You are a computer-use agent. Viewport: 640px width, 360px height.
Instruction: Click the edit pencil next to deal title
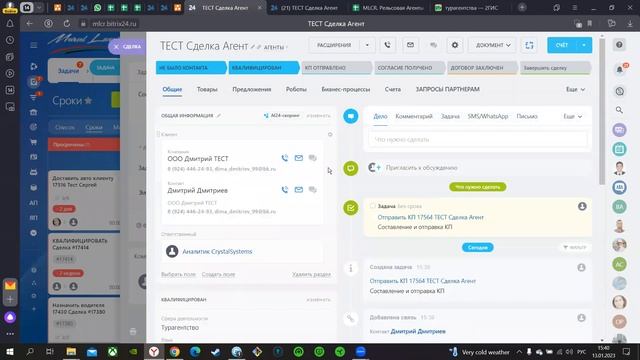pos(253,47)
